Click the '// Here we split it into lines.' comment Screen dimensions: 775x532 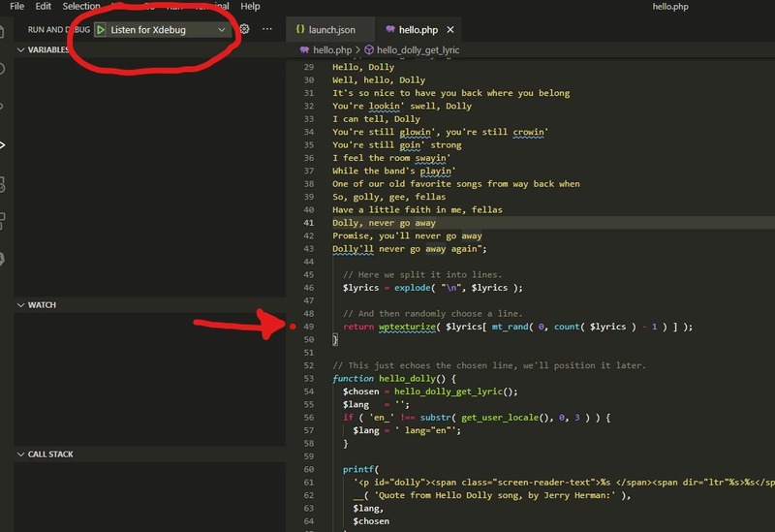(x=422, y=275)
